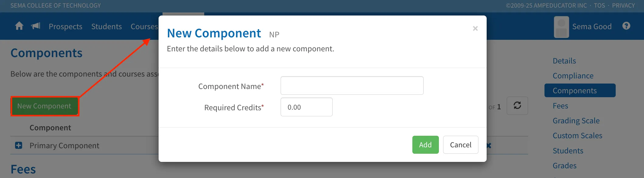This screenshot has width=644, height=178.
Task: Open the Grading Scale sidebar link
Action: coord(576,121)
